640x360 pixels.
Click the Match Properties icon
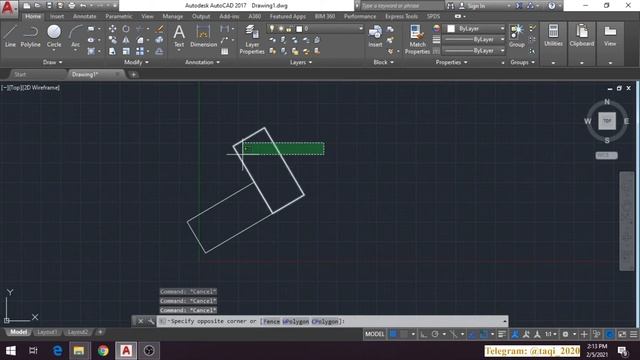pos(417,39)
